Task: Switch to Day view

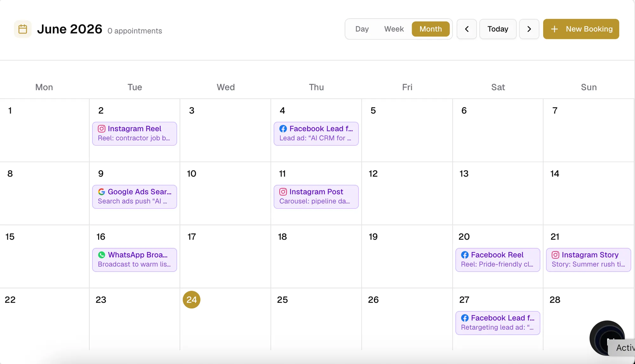Action: 362,29
